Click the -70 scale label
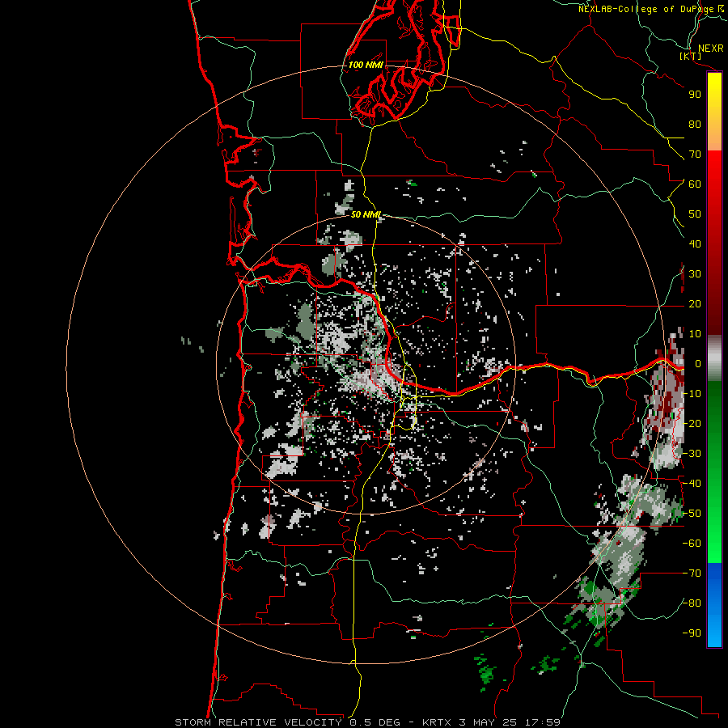Image resolution: width=728 pixels, height=728 pixels. [x=692, y=574]
